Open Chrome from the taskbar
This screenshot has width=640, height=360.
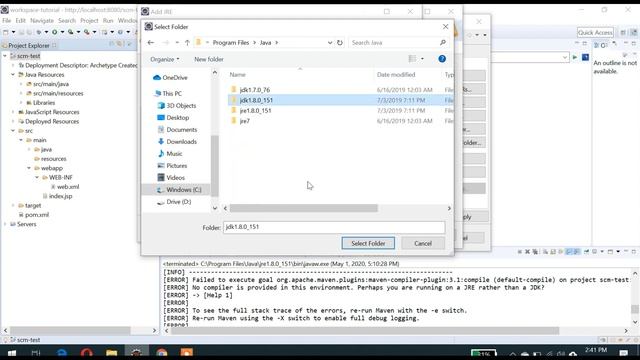[x=162, y=353]
